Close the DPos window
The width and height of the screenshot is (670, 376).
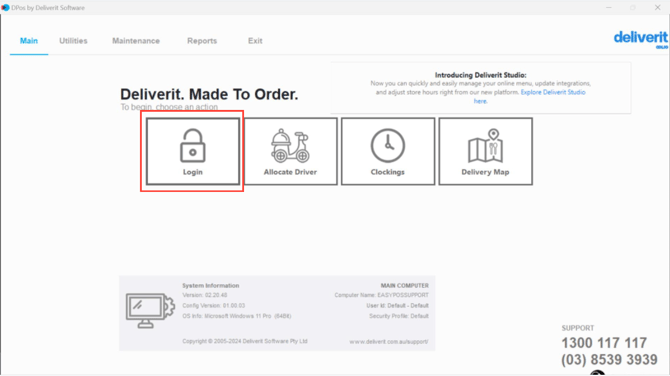(658, 8)
